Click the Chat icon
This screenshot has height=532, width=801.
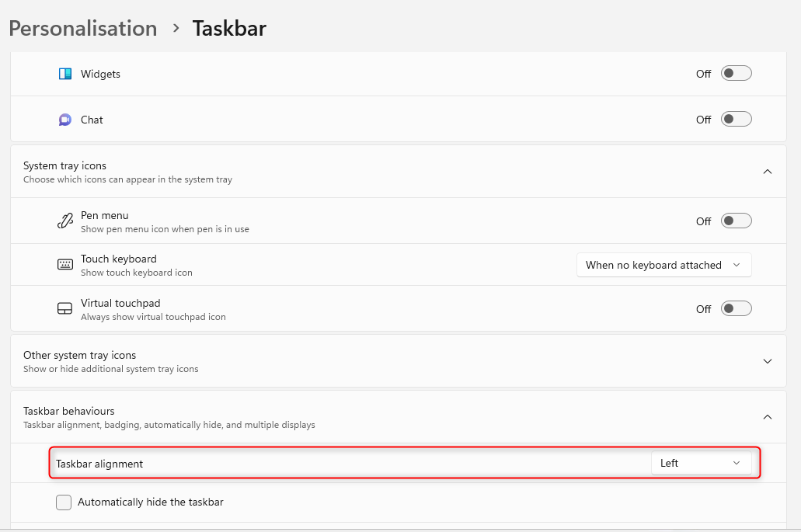coord(65,120)
